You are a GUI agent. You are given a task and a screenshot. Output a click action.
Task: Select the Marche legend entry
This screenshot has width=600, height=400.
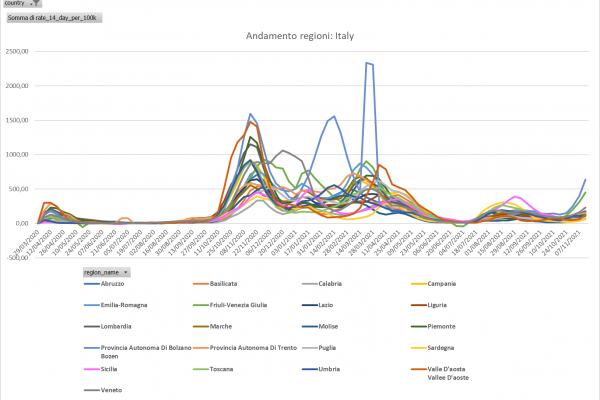point(212,327)
